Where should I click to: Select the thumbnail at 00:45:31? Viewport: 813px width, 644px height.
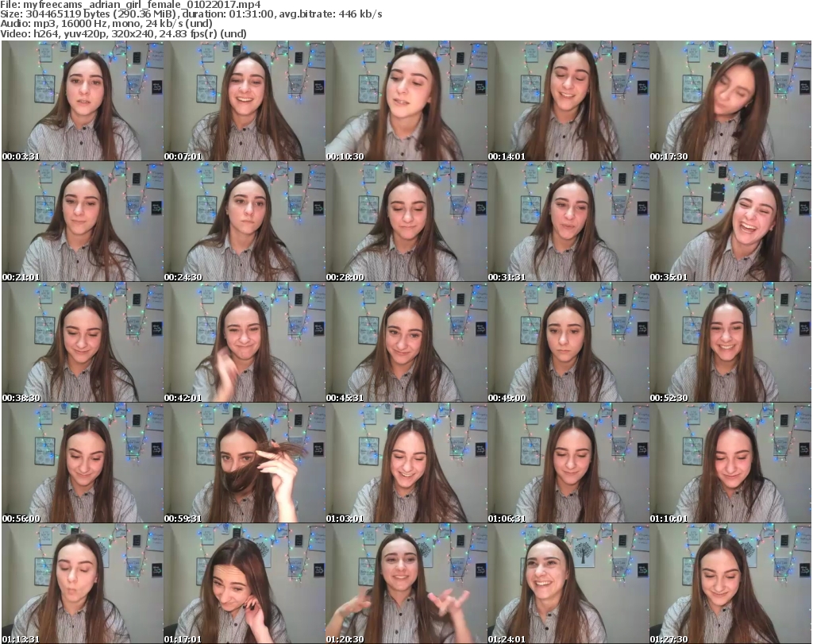[406, 342]
